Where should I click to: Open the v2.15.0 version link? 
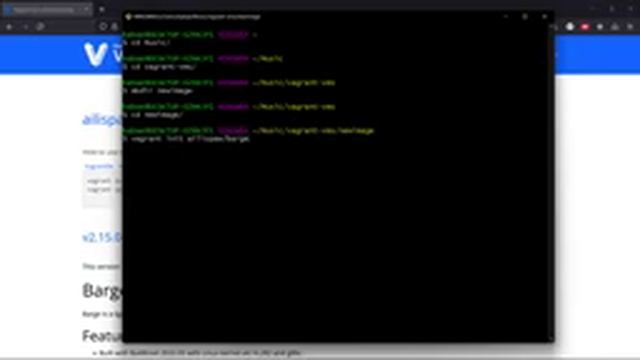click(x=102, y=238)
